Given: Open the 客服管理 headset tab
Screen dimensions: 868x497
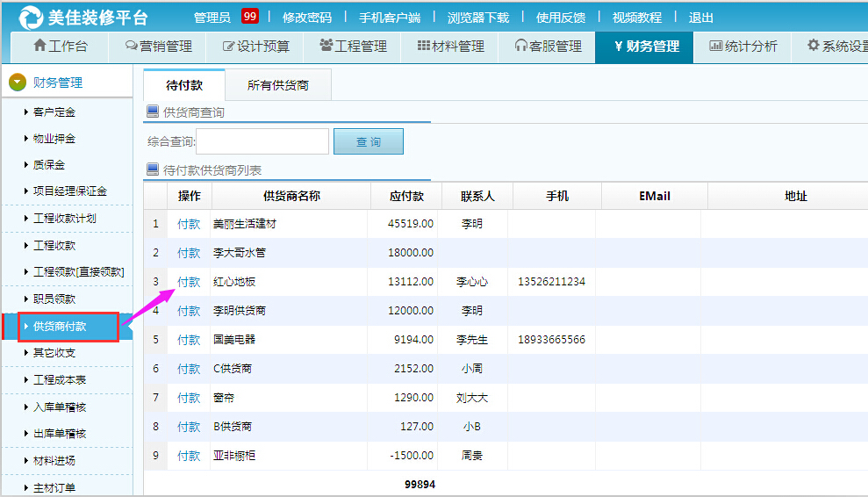Looking at the screenshot, I should click(548, 47).
